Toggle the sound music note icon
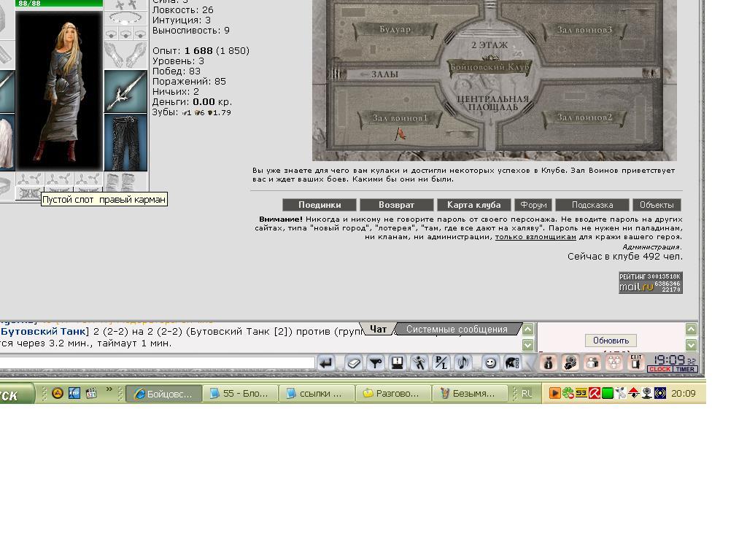The width and height of the screenshot is (747, 560). tap(463, 363)
